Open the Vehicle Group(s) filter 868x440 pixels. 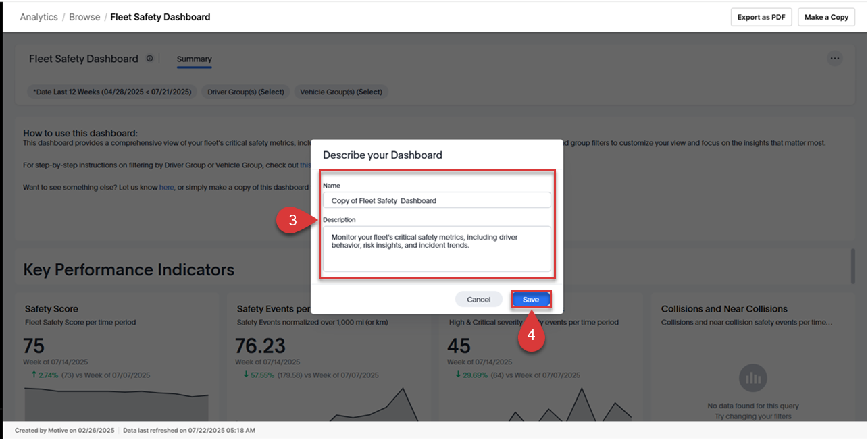pos(341,92)
